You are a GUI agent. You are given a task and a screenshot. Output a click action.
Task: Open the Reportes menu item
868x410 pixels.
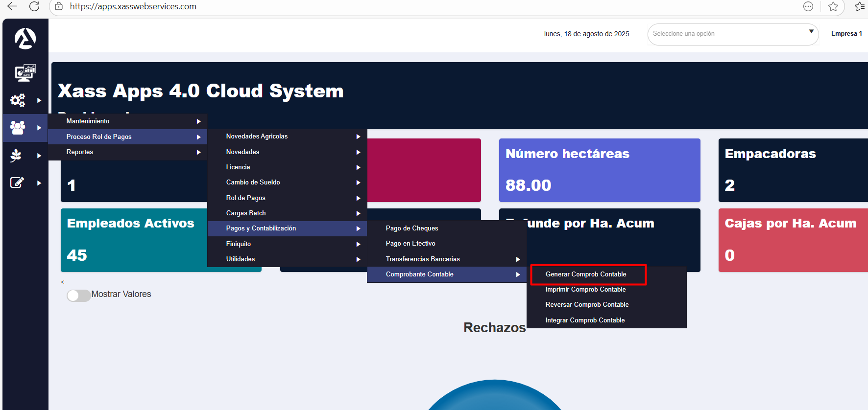[128, 152]
